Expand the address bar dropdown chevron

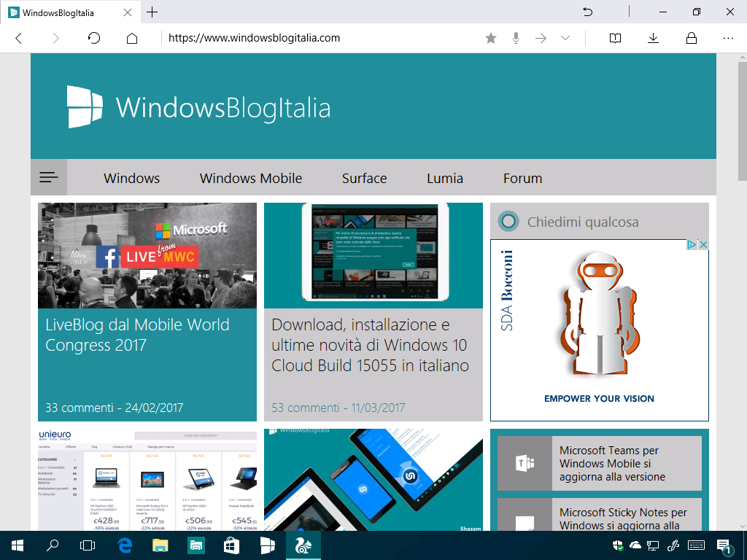point(565,38)
